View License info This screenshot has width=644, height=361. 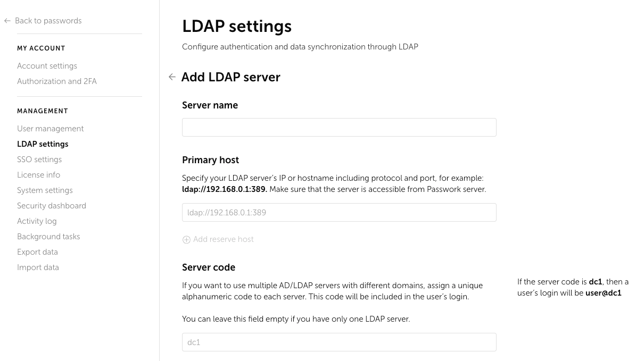click(38, 175)
